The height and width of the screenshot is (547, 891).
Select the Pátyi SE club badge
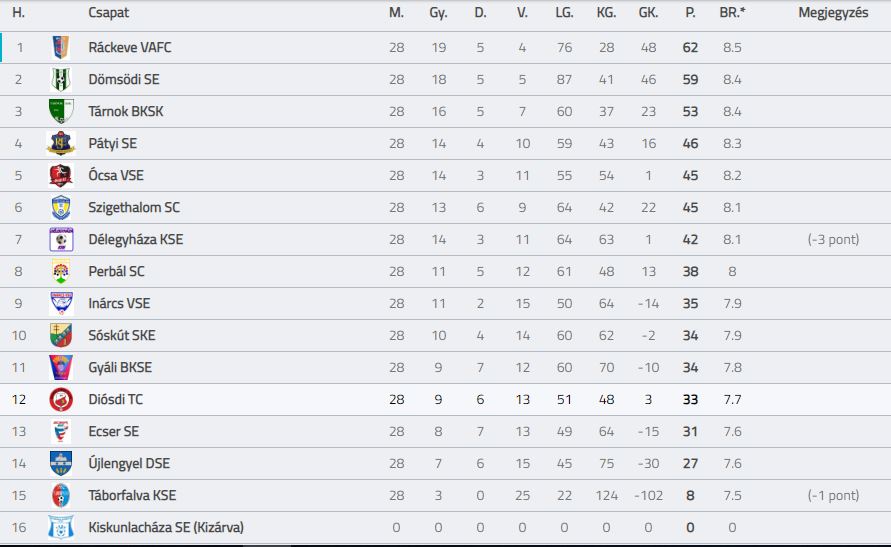(61, 143)
